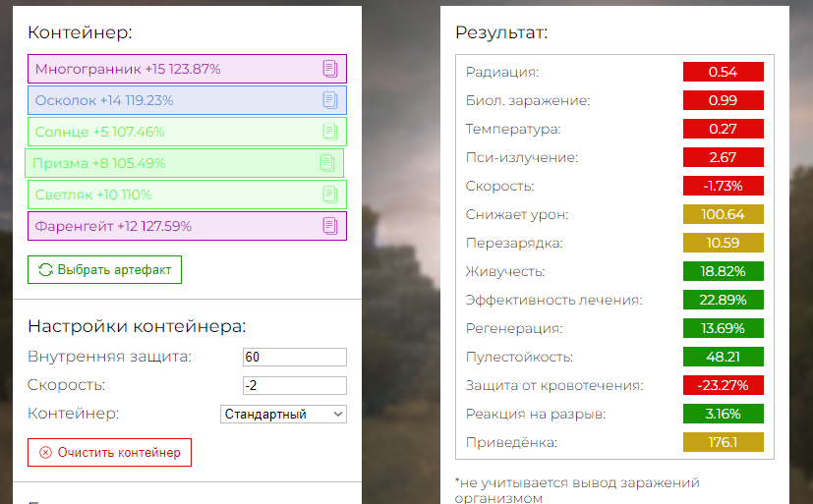Open the Контейнер type dropdown Стандартный
Image resolution: width=813 pixels, height=504 pixels.
click(284, 414)
